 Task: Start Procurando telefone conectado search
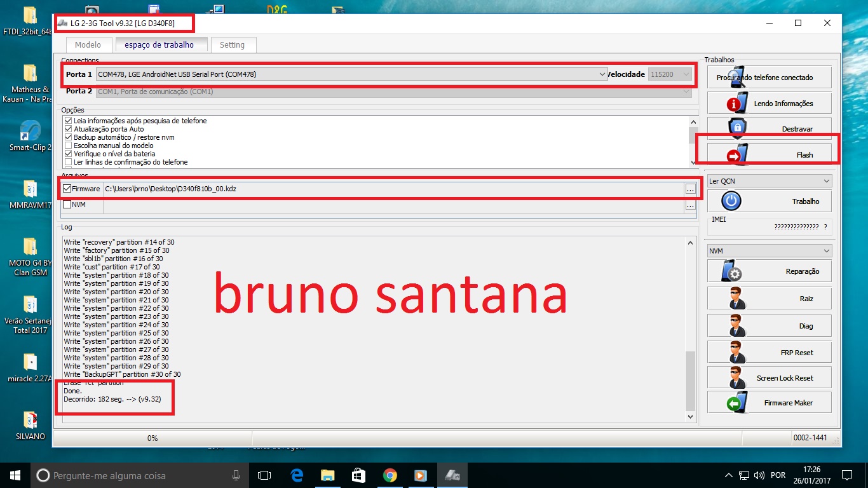coord(769,78)
